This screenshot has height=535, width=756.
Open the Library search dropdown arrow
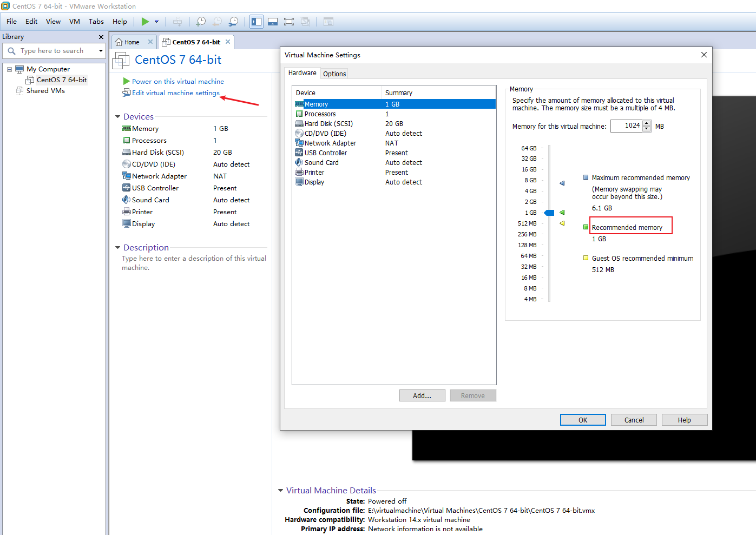[x=101, y=51]
